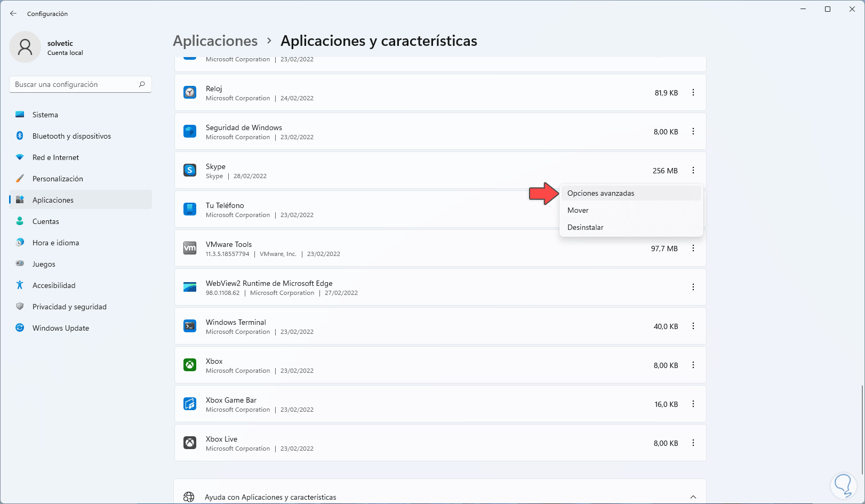
Task: Open more options for VMware Tools
Action: click(x=693, y=248)
